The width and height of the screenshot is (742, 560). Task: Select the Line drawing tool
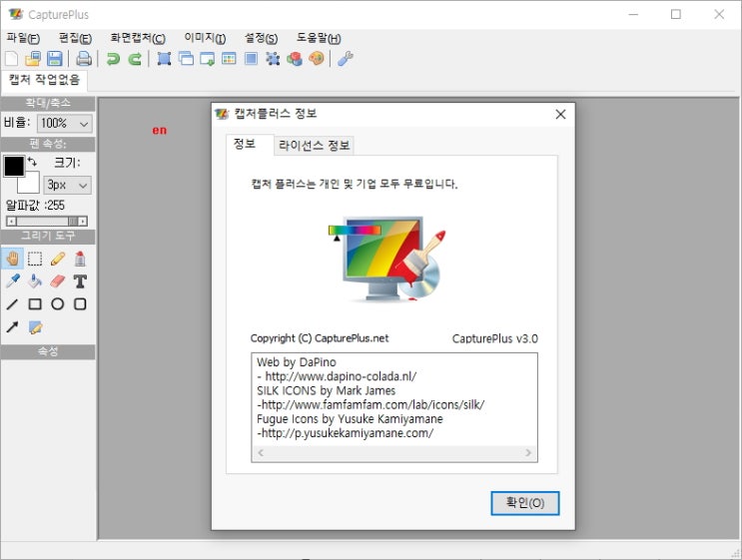click(12, 304)
